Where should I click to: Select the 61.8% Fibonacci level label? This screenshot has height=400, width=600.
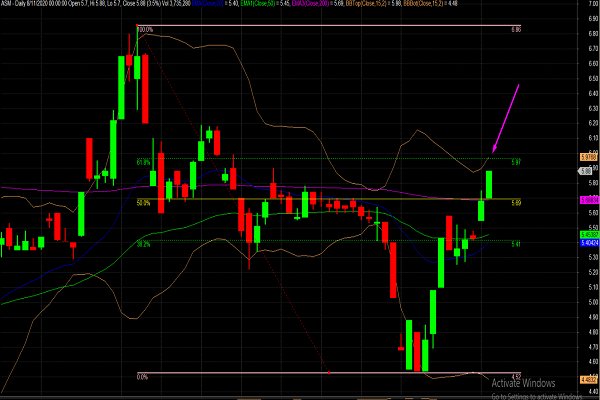click(x=143, y=162)
